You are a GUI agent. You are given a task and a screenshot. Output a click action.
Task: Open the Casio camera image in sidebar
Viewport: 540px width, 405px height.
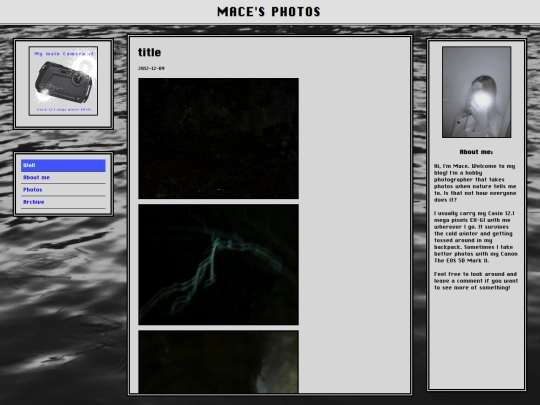tap(63, 81)
